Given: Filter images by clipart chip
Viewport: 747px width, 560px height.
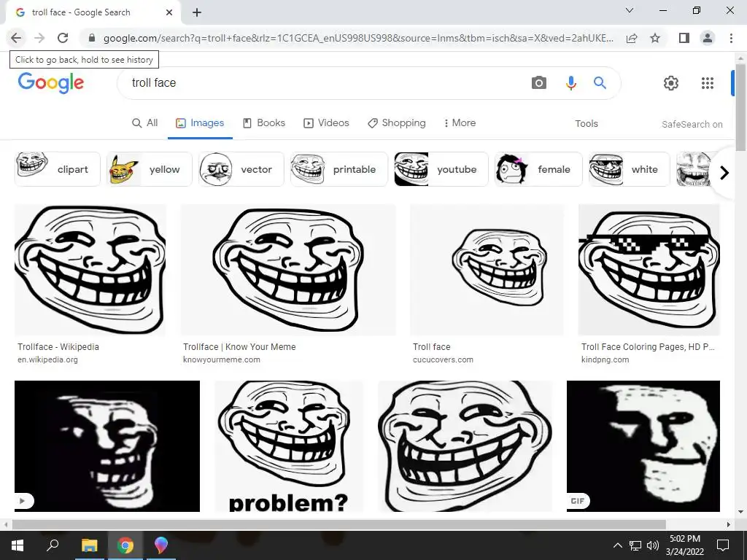Looking at the screenshot, I should click(x=58, y=169).
